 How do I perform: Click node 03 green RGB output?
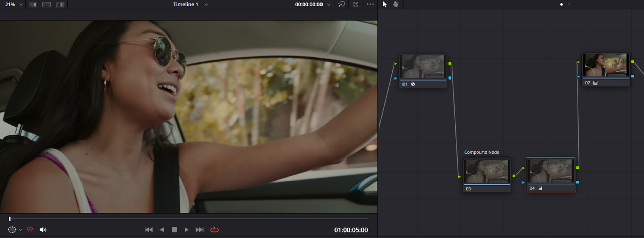[x=514, y=176]
